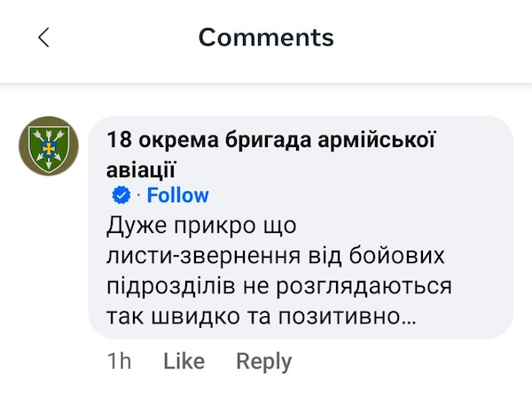Tap the "Comments" header title

pyautogui.click(x=266, y=37)
